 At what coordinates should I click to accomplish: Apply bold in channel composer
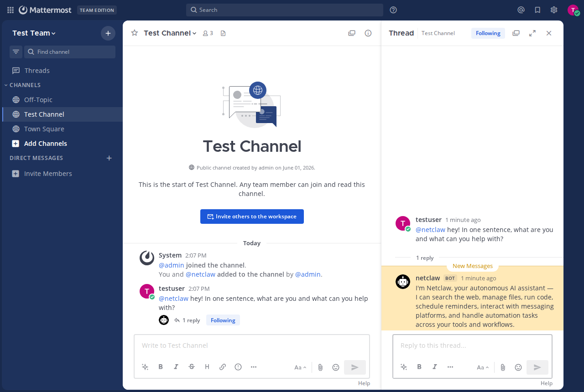pyautogui.click(x=161, y=367)
